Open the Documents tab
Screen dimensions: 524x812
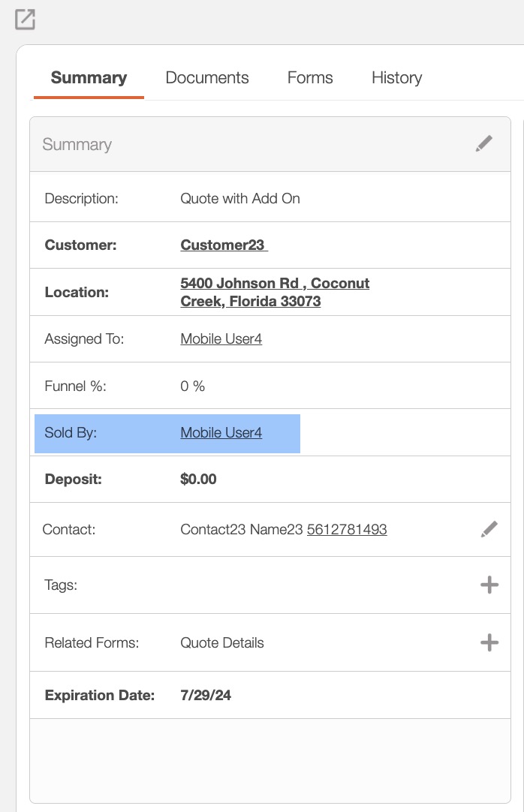pyautogui.click(x=207, y=78)
